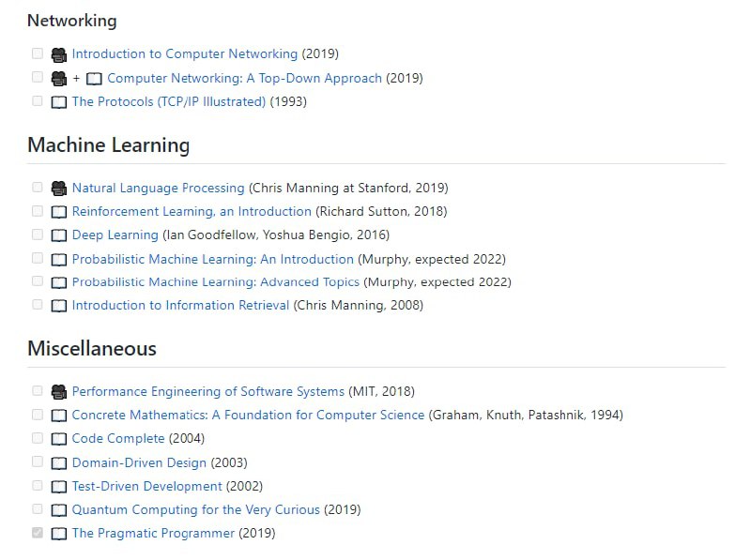Check the box for Domain-Driven Design
The height and width of the screenshot is (560, 751).
tap(37, 462)
